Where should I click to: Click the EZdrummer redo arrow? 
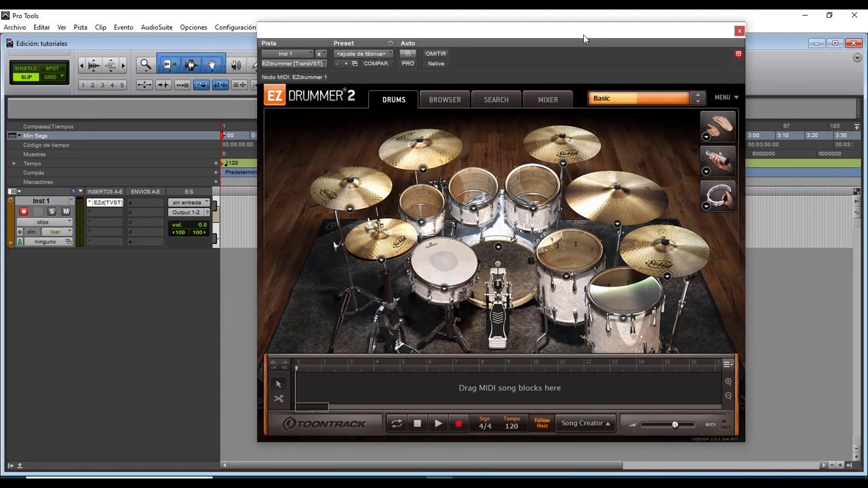click(x=283, y=364)
